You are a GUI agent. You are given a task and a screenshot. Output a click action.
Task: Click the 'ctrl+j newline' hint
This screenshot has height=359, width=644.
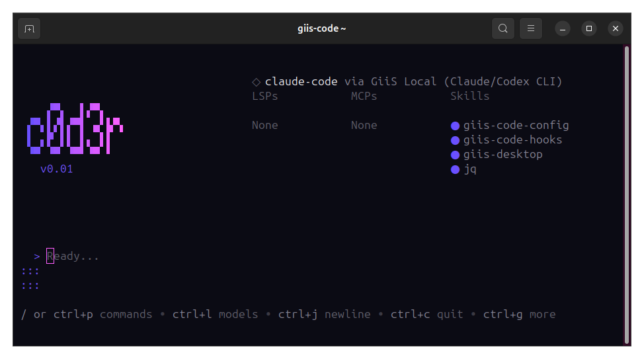click(324, 315)
